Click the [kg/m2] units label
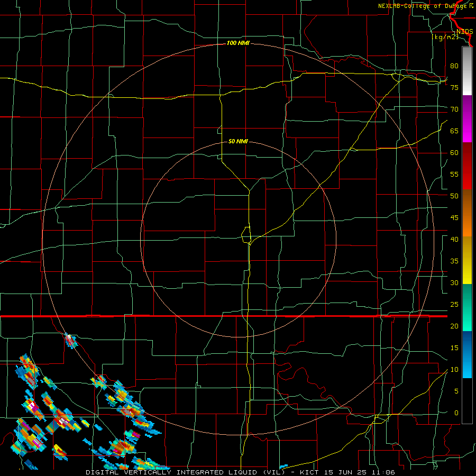The height and width of the screenshot is (476, 476). 445,38
